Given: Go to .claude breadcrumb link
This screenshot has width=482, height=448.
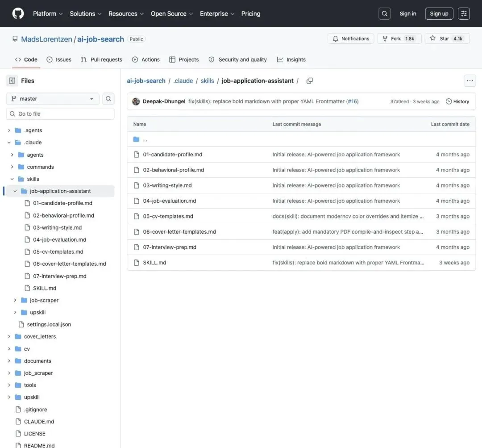Looking at the screenshot, I should 183,80.
